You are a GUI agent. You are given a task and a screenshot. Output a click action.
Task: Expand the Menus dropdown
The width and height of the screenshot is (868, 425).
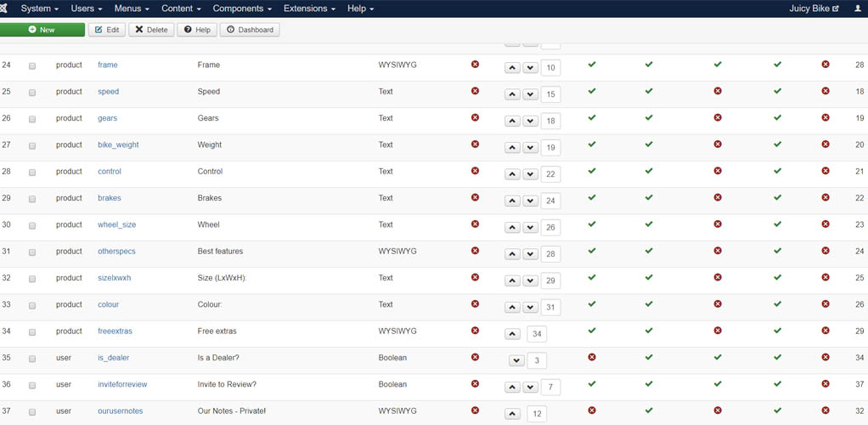coord(132,8)
